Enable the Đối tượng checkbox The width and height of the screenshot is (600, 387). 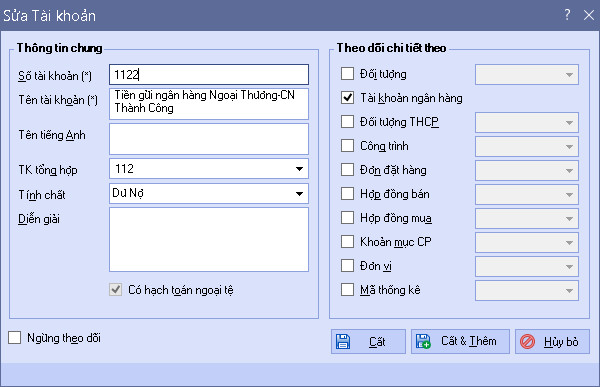(347, 73)
